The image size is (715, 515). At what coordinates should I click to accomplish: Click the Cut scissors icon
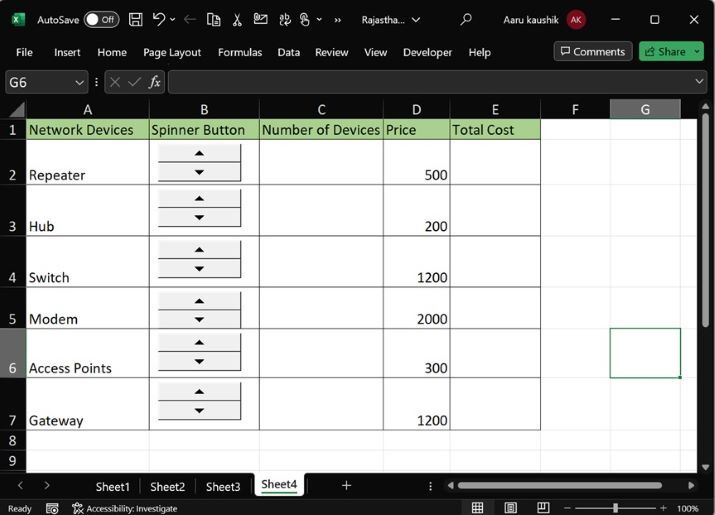pyautogui.click(x=237, y=20)
